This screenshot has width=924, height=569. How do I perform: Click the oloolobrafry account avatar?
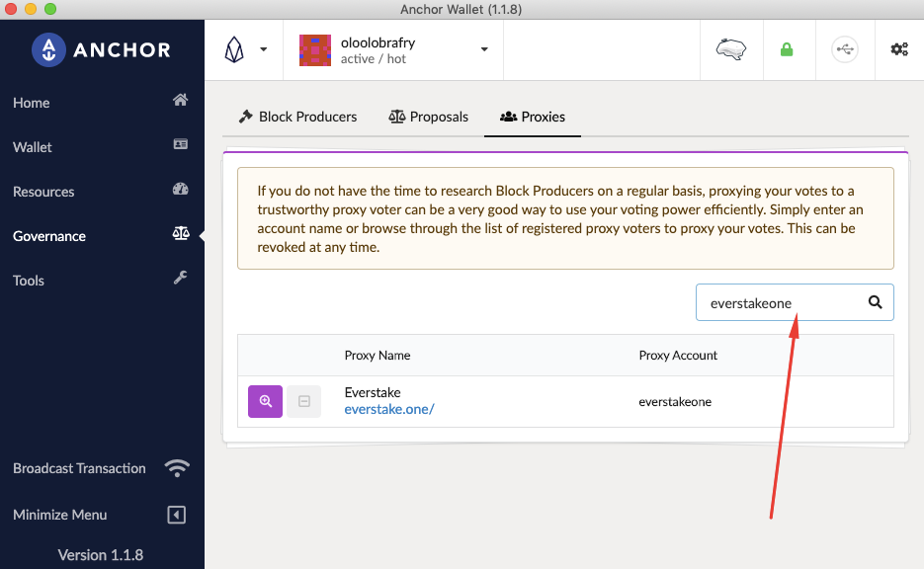pyautogui.click(x=314, y=50)
